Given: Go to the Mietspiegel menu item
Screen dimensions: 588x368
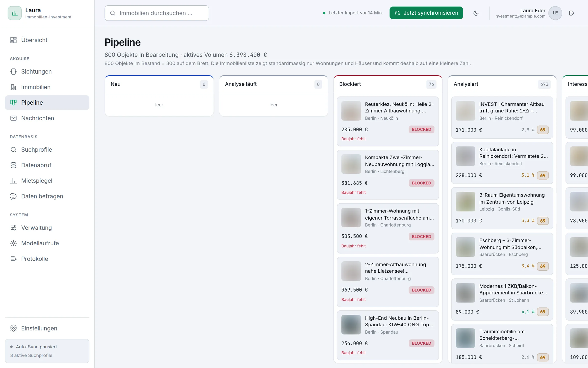Looking at the screenshot, I should pos(47,181).
